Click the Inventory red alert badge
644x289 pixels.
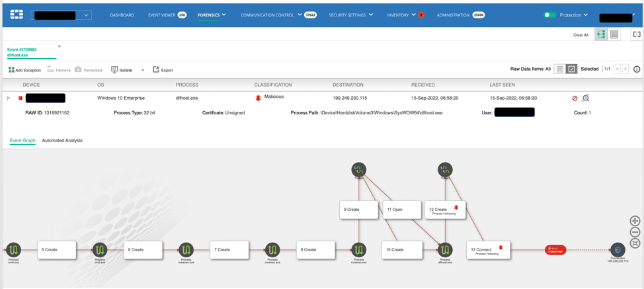point(421,15)
